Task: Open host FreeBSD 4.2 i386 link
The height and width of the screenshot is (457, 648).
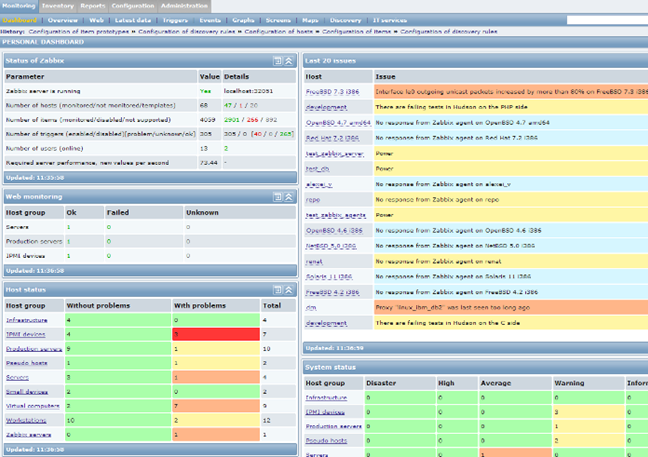Action: click(332, 293)
